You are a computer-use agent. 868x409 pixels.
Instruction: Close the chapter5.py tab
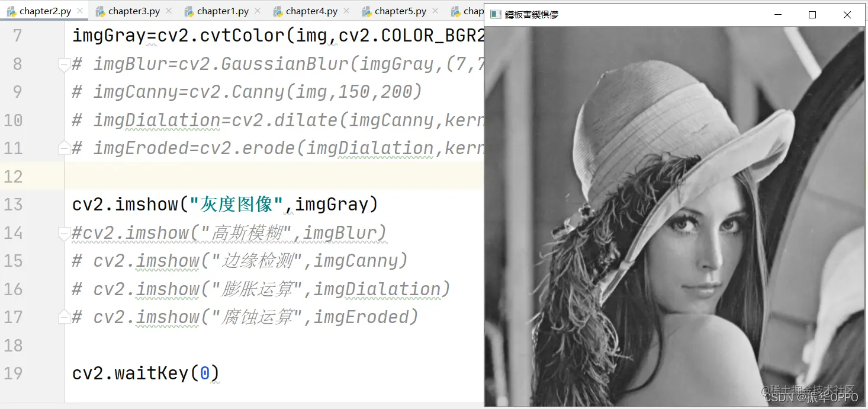(435, 11)
